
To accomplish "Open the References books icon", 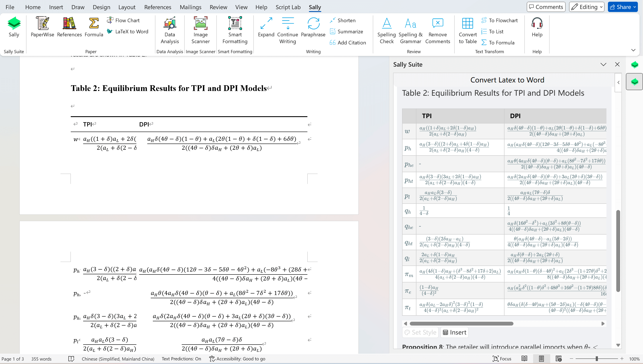I will coord(69,27).
